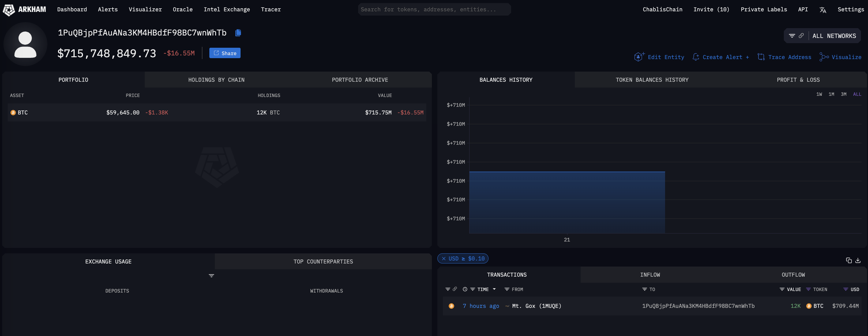Open the USD column filter icon
Image resolution: width=868 pixels, height=336 pixels.
tap(845, 289)
